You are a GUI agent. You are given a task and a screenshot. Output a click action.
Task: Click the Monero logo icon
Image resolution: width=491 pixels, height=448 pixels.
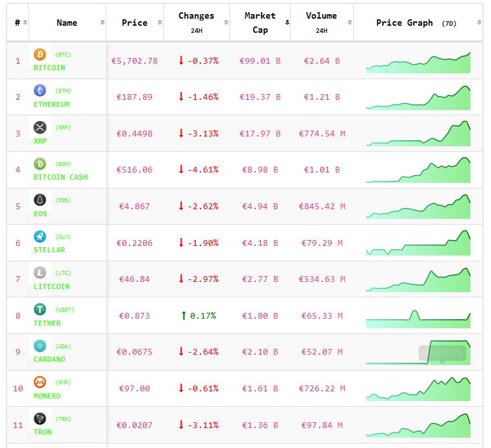[40, 382]
